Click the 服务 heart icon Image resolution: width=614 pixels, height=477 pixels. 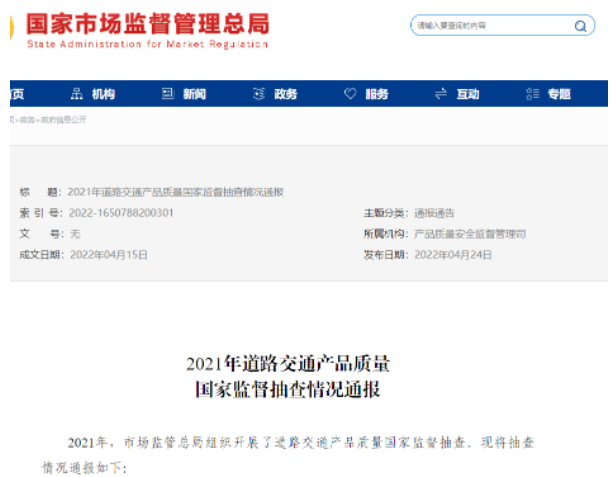(350, 94)
